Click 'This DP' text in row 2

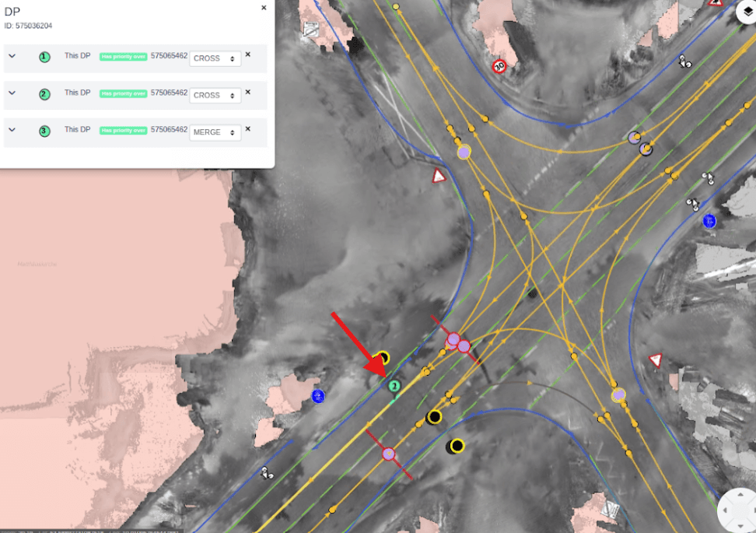click(x=77, y=93)
